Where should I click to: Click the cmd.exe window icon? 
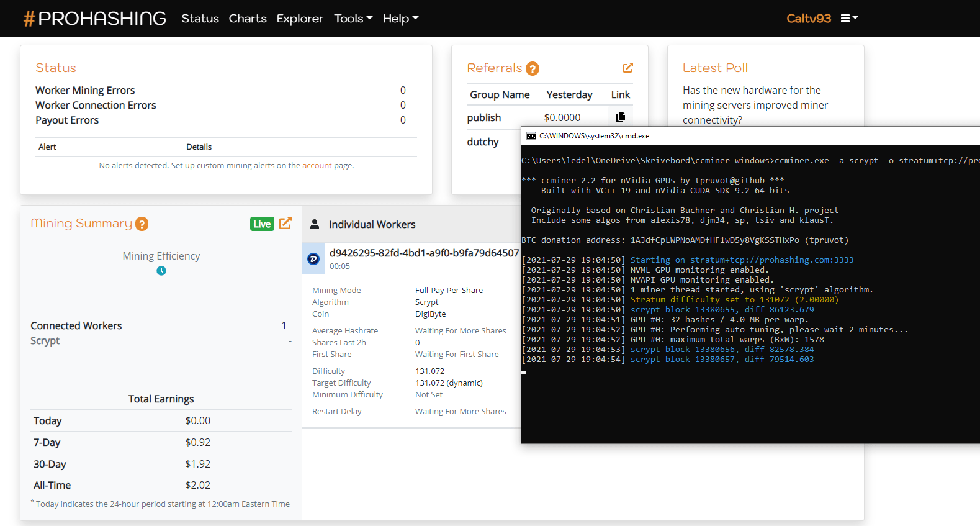pyautogui.click(x=531, y=136)
